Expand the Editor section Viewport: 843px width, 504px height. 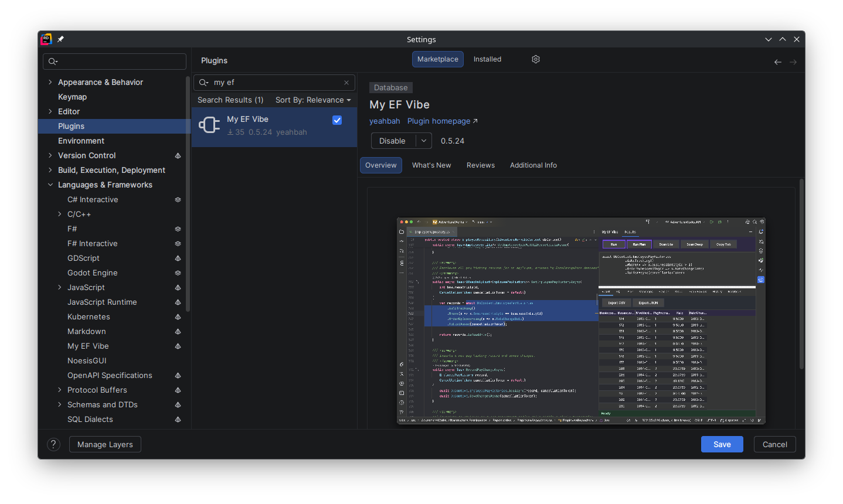50,111
